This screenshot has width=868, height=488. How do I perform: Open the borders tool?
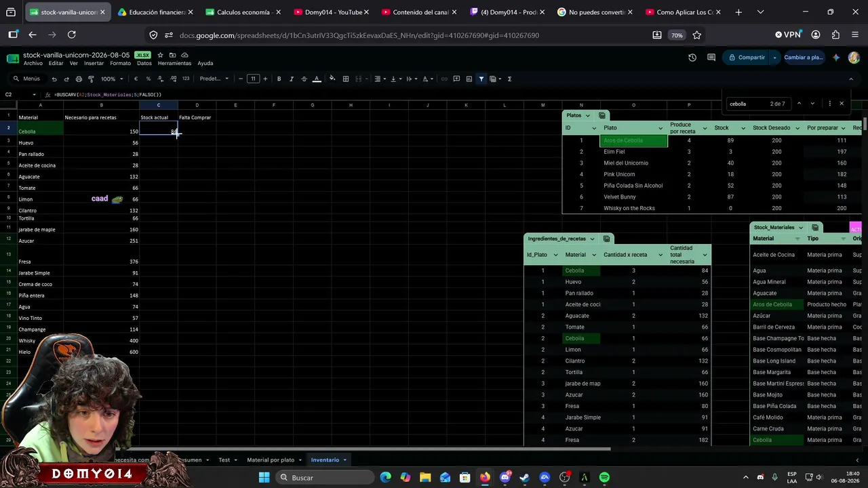point(346,79)
